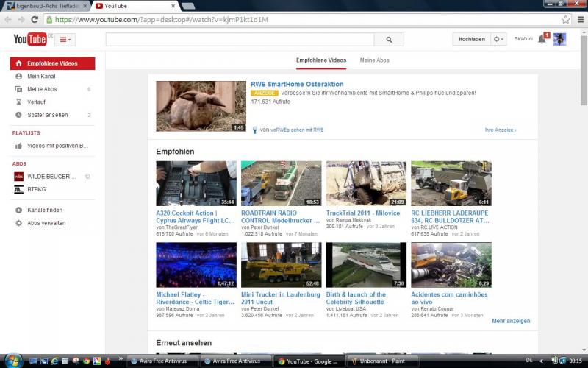The height and width of the screenshot is (368, 588).
Task: Open the rabbit ad video thumbnail
Action: tap(201, 106)
